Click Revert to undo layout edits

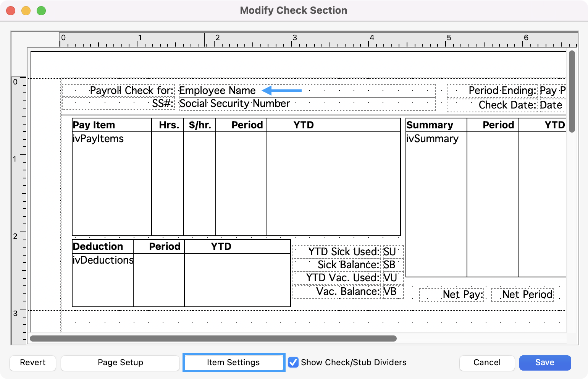(x=33, y=363)
